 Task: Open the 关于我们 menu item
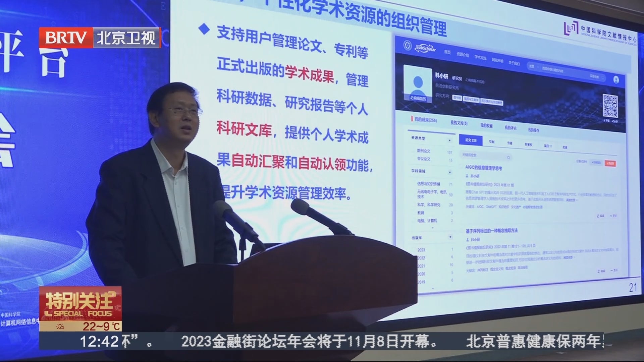tap(514, 63)
